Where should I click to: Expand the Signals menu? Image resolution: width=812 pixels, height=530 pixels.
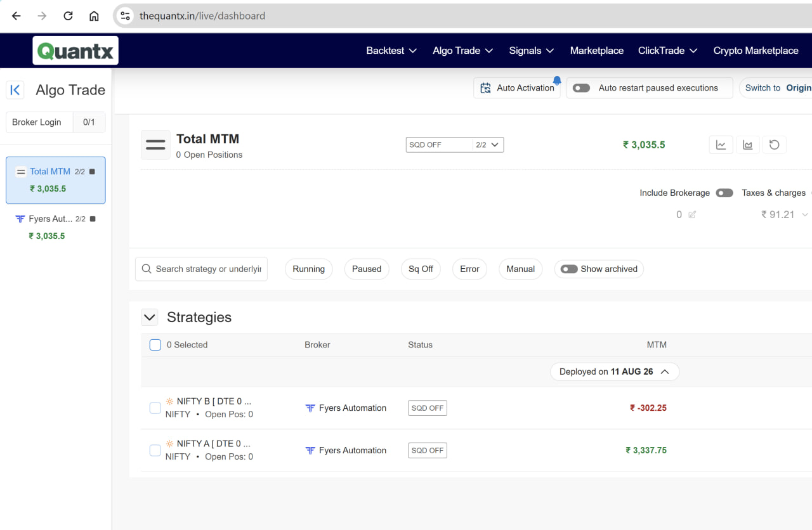click(532, 51)
